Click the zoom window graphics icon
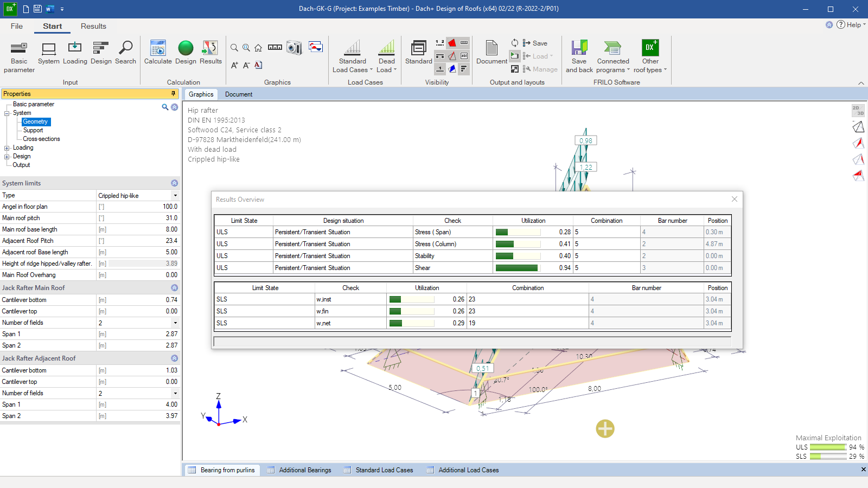This screenshot has height=488, width=868. point(246,48)
